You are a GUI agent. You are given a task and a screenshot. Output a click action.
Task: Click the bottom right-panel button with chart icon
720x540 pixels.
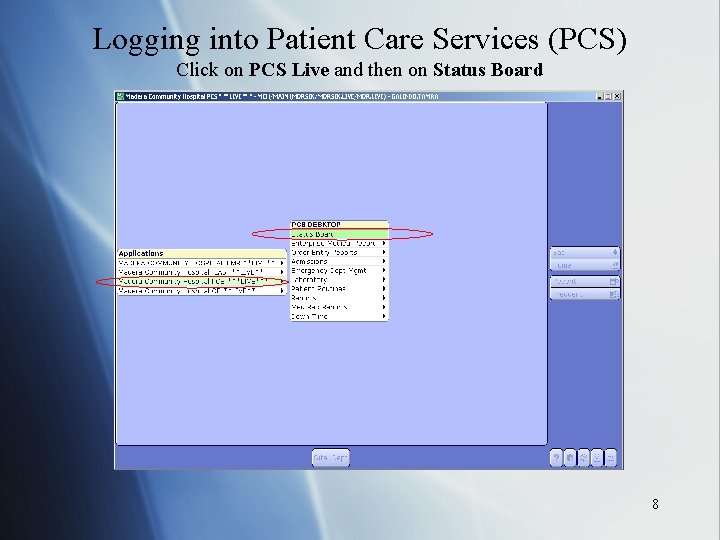[x=585, y=294]
